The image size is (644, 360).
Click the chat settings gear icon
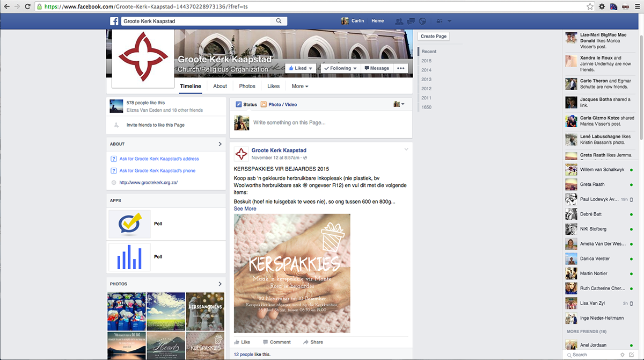[623, 355]
